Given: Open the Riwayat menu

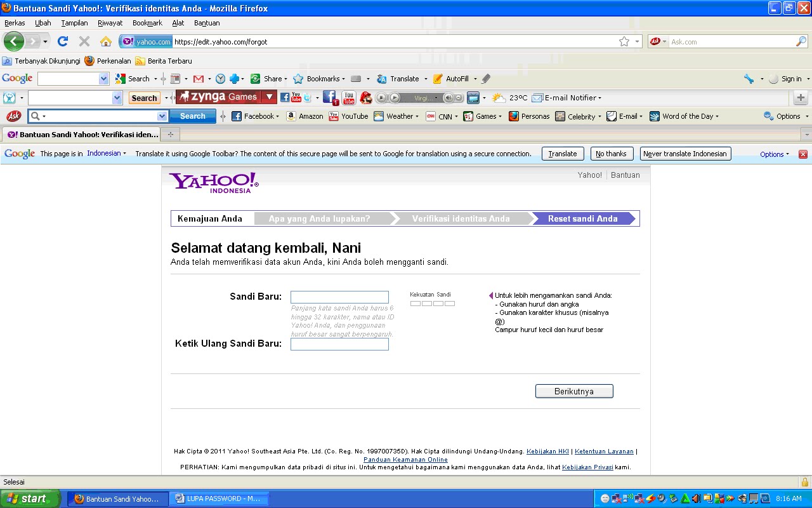Looking at the screenshot, I should 110,23.
